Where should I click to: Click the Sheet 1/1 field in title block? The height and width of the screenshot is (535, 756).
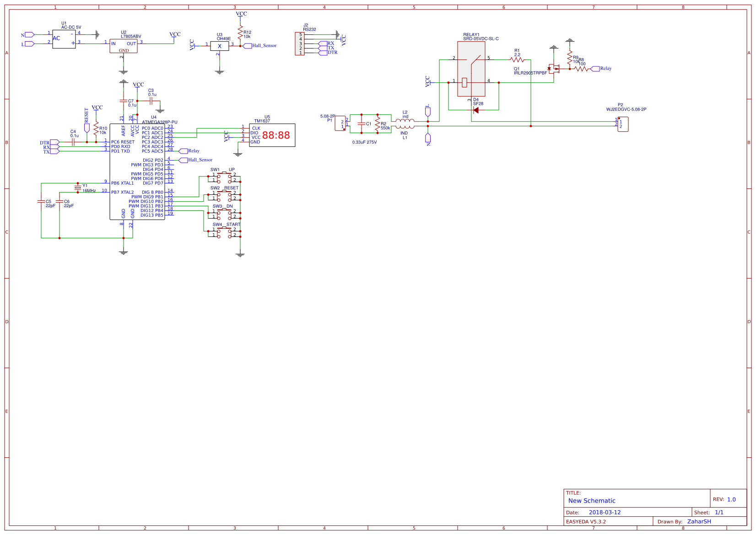pos(718,512)
